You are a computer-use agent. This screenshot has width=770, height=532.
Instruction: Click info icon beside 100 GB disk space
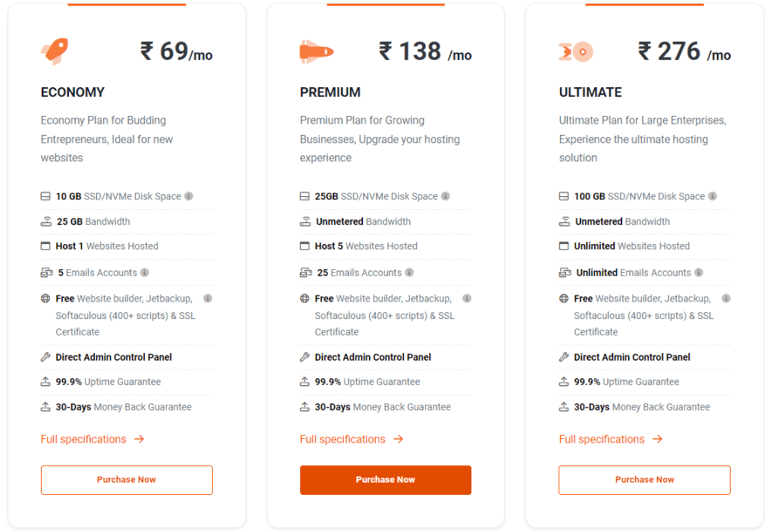point(712,196)
